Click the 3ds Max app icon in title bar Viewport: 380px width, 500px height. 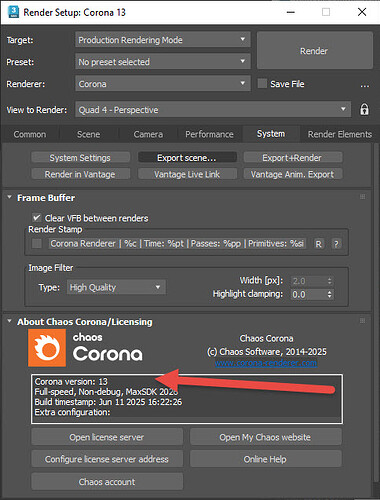[x=13, y=12]
